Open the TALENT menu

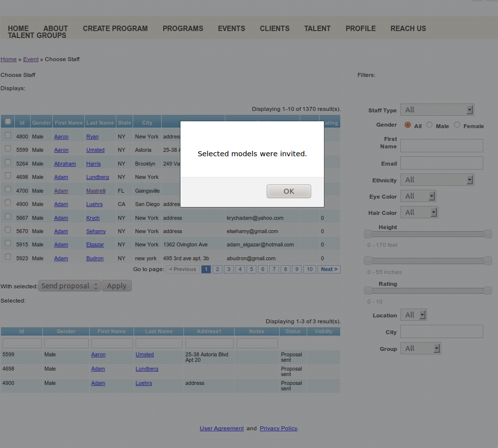click(x=317, y=29)
